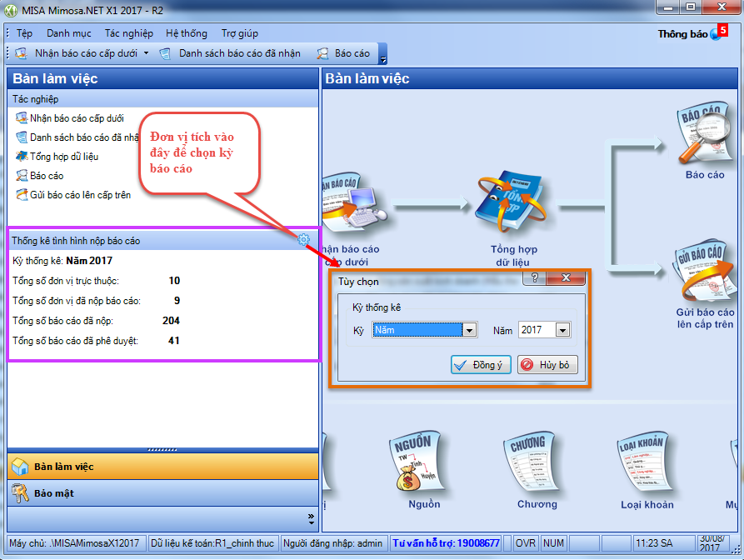Click the Nhận báo cáo cấp dưới toolbar icon
This screenshot has width=744, height=560.
pos(21,53)
